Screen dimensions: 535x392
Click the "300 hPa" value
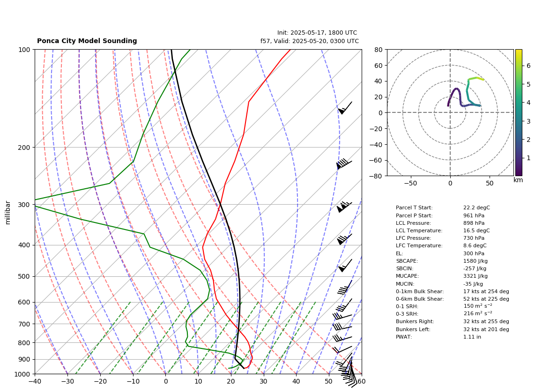point(474,253)
